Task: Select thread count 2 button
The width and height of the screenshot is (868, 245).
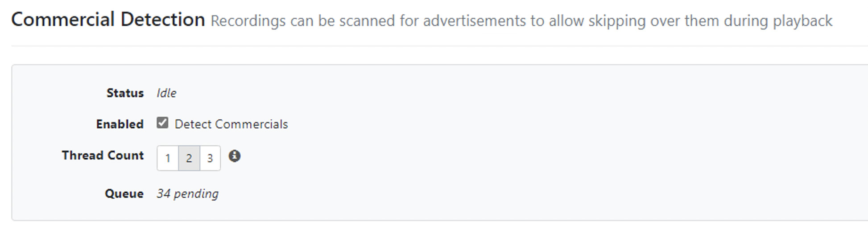Action: (189, 158)
